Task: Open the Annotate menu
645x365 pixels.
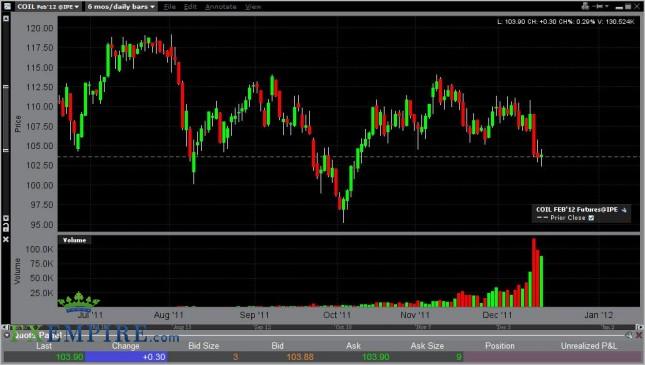Action: (x=220, y=7)
